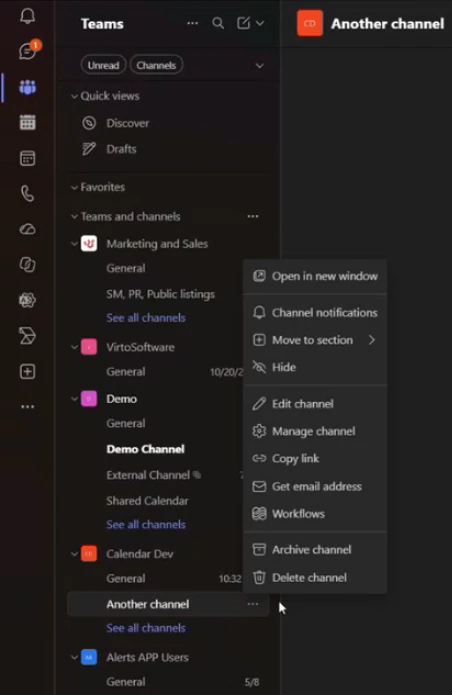
Task: Click the search magnifier icon in Teams header
Action: tap(218, 23)
